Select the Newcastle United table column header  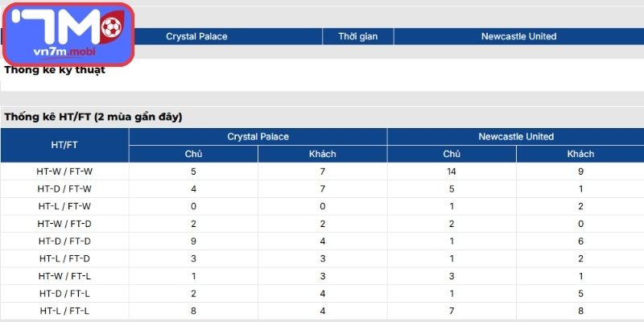tap(516, 137)
